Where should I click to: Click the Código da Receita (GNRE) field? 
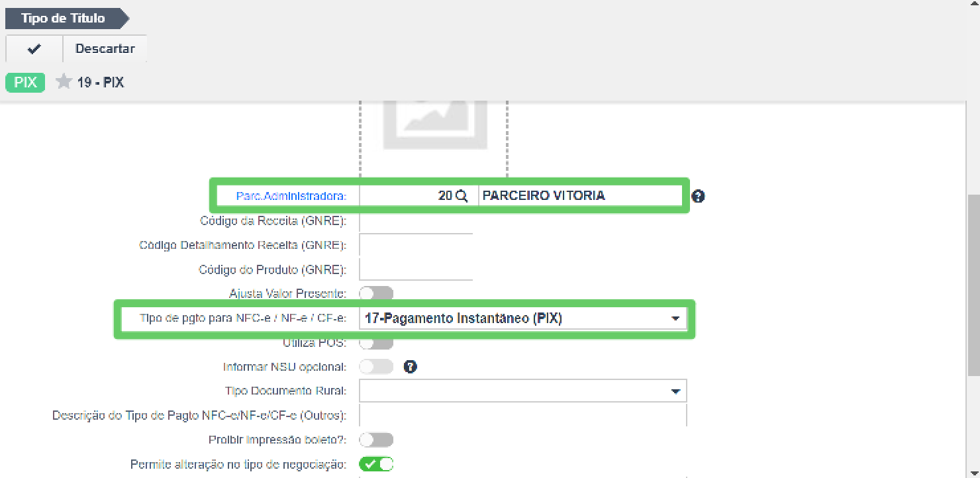[416, 221]
